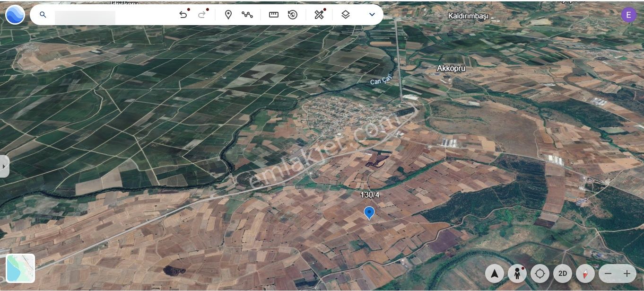Open the Google Earth main menu logo

click(15, 15)
